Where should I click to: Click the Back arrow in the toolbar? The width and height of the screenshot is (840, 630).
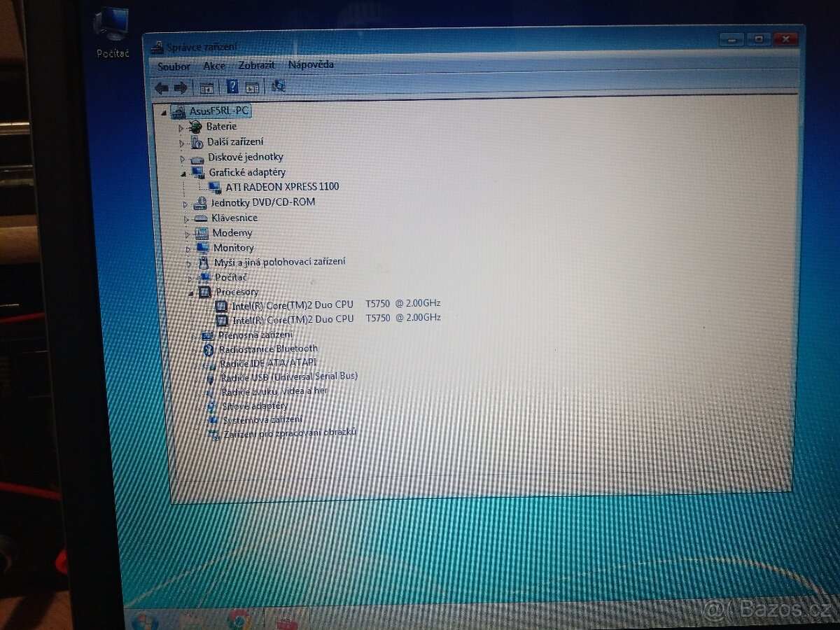(162, 87)
